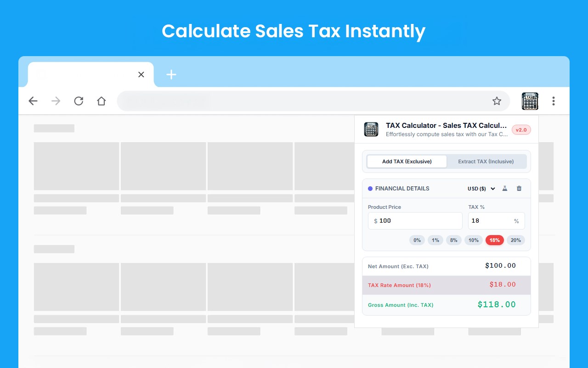Viewport: 588px width, 368px height.
Task: Go to the home page icon
Action: point(102,101)
